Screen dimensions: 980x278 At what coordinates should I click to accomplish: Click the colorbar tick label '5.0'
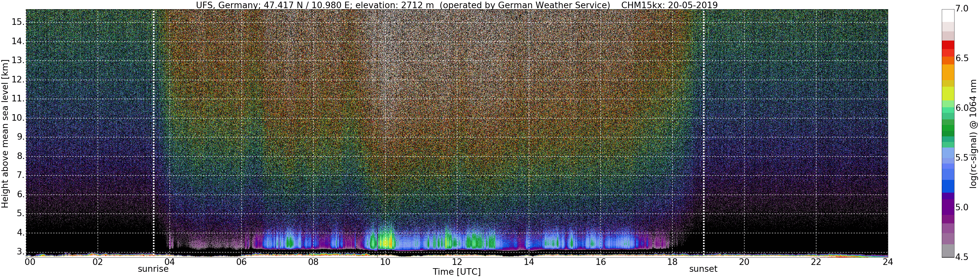click(962, 207)
